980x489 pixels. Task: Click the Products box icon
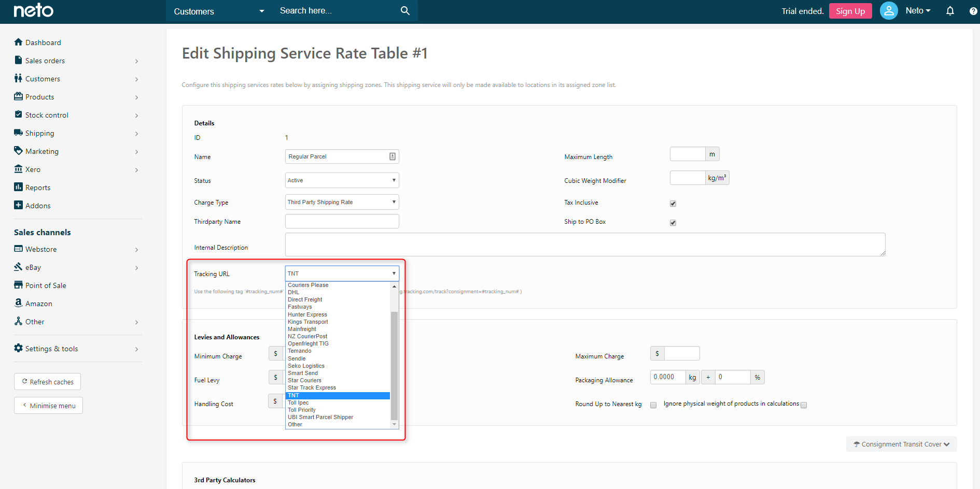19,96
